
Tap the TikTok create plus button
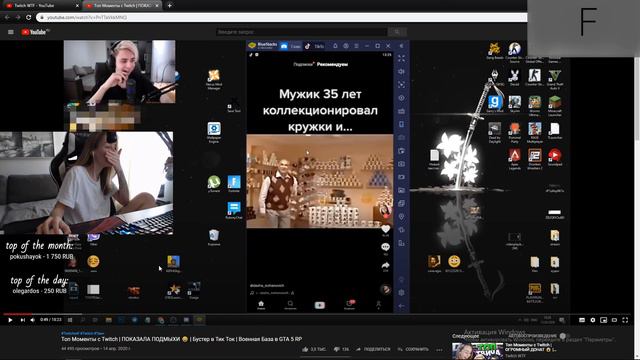pos(320,305)
